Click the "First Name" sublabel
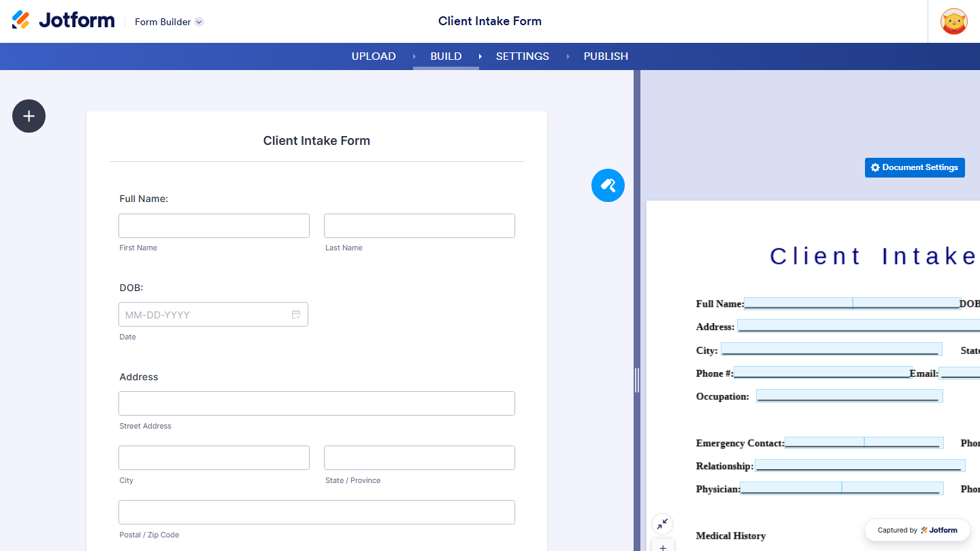The image size is (980, 551). point(138,248)
